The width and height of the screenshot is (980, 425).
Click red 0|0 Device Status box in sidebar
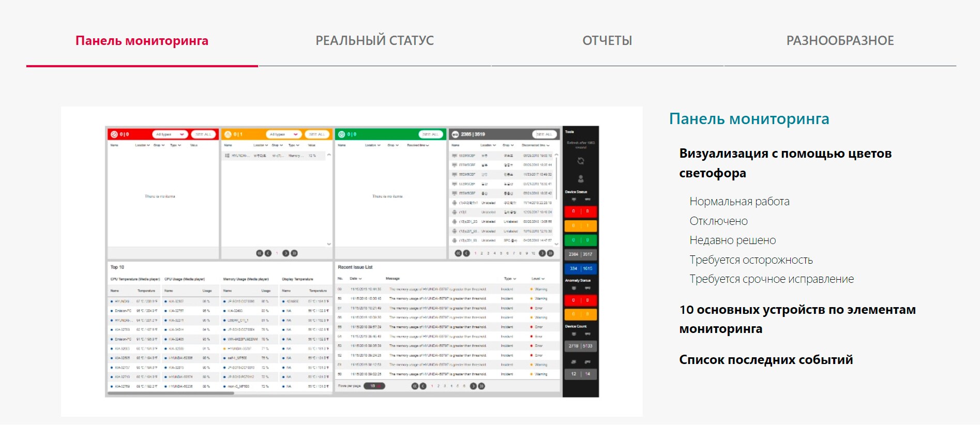[x=581, y=211]
